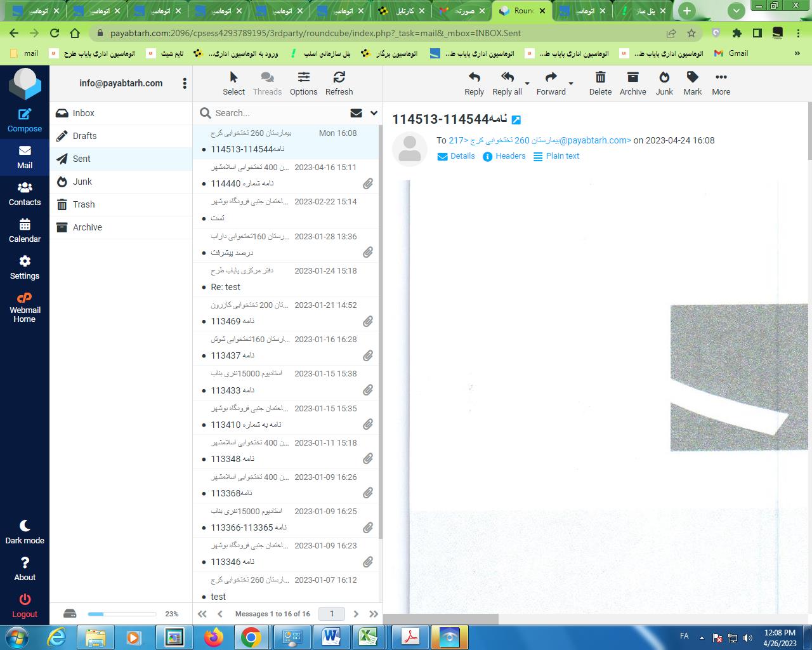Expand the Reply all options arrow
This screenshot has height=650, width=812.
[x=527, y=83]
